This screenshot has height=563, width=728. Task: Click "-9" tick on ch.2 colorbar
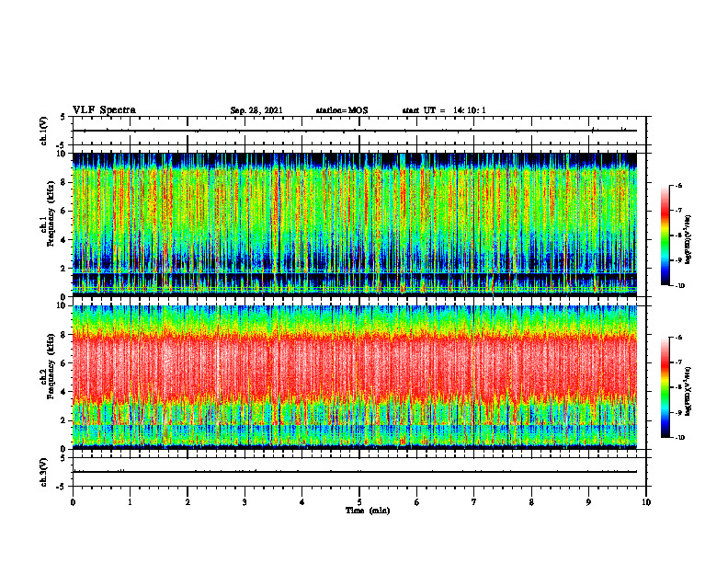point(678,412)
